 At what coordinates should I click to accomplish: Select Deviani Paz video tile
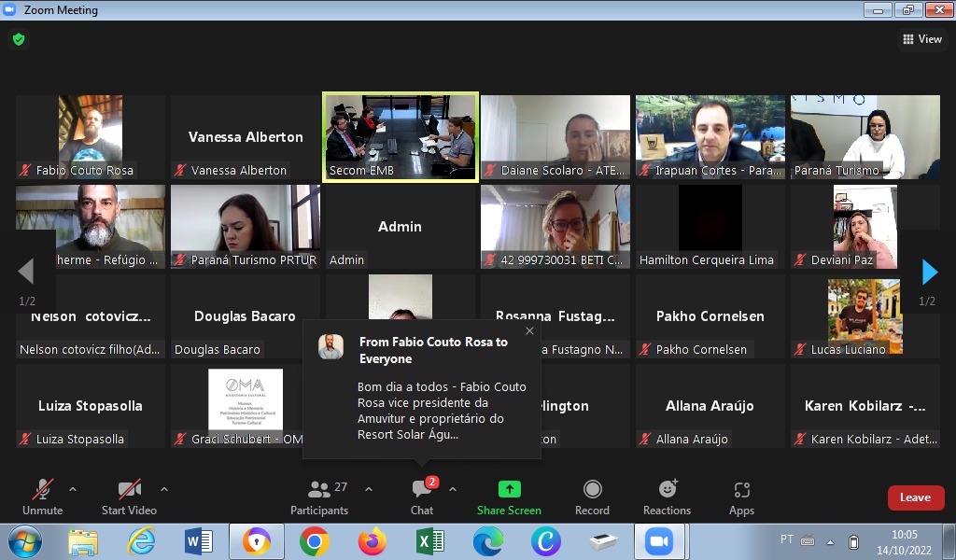click(865, 227)
